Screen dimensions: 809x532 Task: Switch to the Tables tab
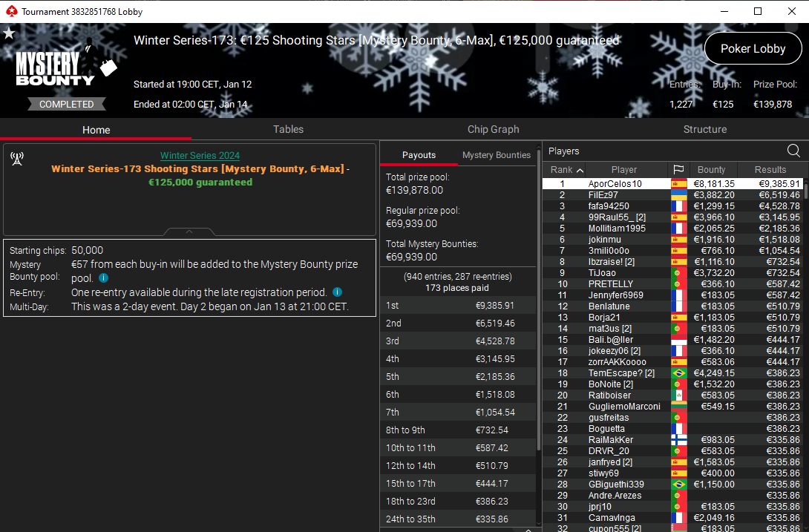(288, 130)
